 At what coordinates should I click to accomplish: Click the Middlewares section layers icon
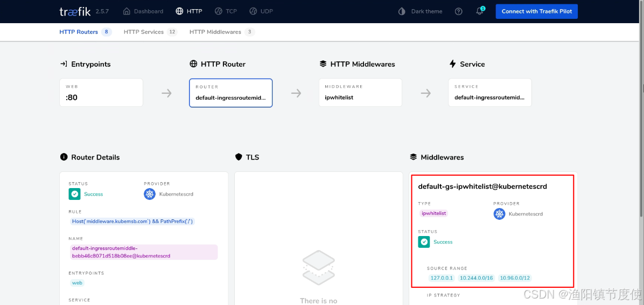click(x=413, y=157)
